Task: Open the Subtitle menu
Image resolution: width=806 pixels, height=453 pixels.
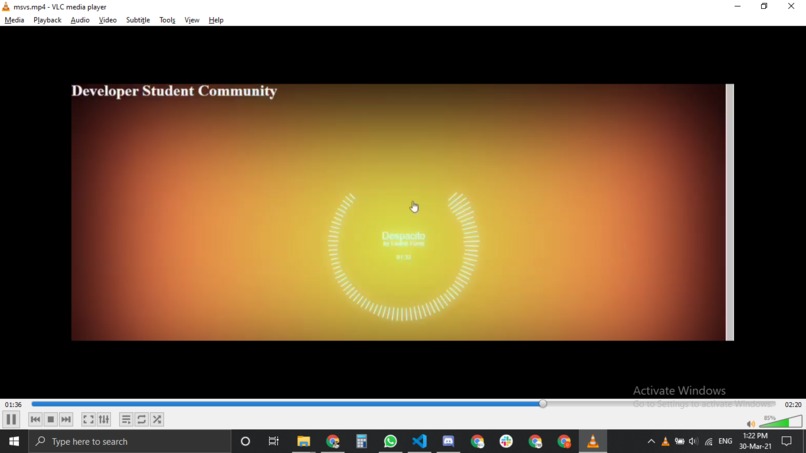Action: pos(138,20)
